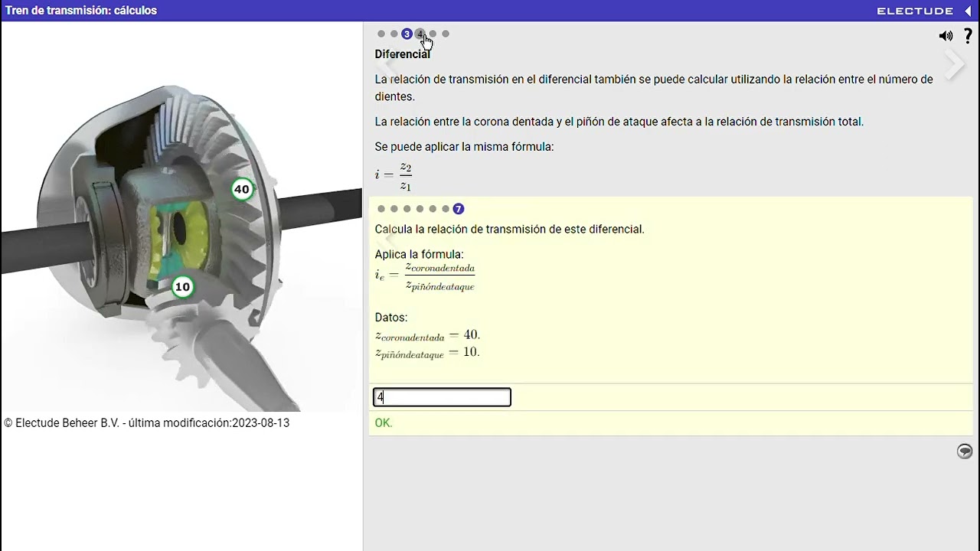Open page 6 dot in top navigation
This screenshot has height=551, width=980.
[446, 34]
